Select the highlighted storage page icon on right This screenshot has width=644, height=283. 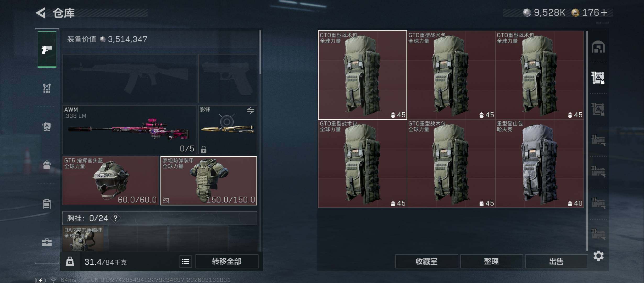(598, 78)
